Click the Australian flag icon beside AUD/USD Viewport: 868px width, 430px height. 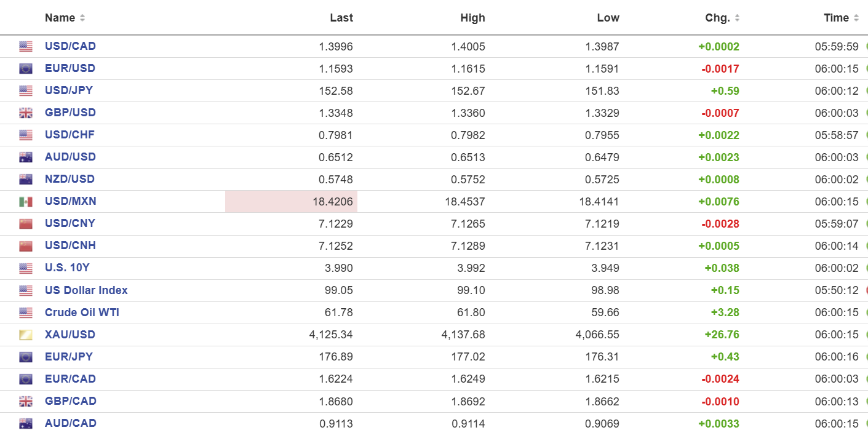coord(25,157)
